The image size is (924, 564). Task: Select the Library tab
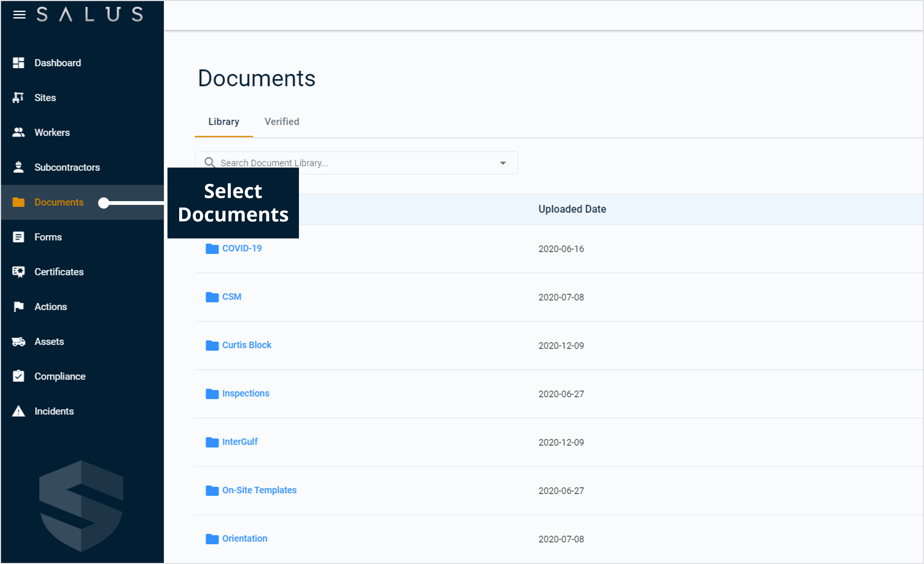[x=223, y=121]
